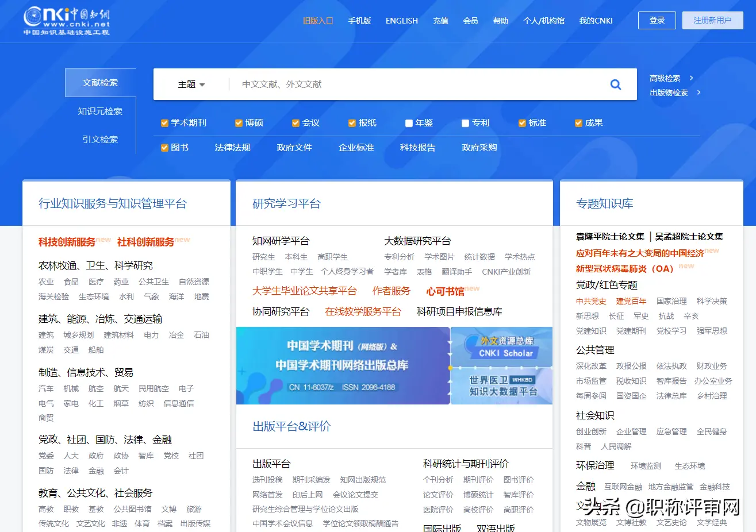Open 大学生毕业论文共享平台 link
Screen dimensions: 756x532
click(x=305, y=291)
